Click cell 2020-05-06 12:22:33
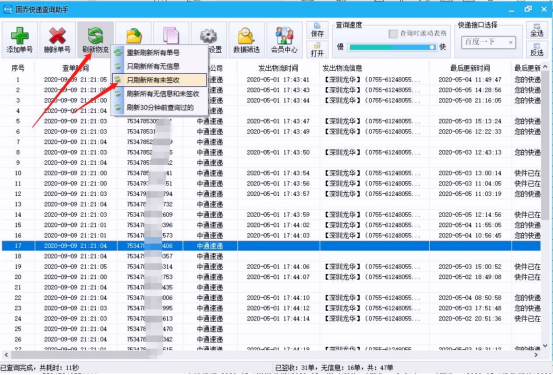Screen dimensions: 553x375 470,132
